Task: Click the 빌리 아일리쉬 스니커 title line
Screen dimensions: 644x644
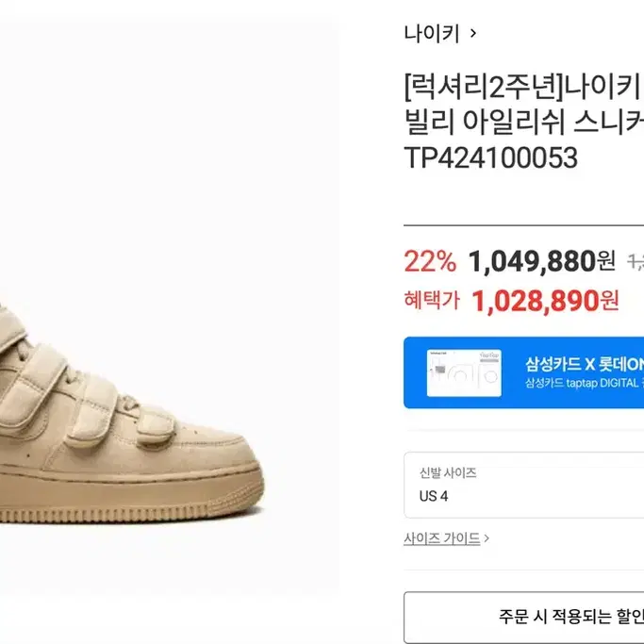Action: pos(524,123)
